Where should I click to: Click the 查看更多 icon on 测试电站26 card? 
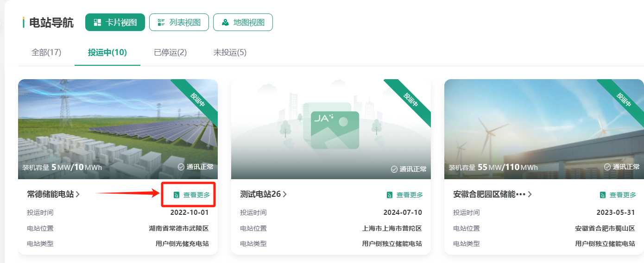click(x=390, y=195)
